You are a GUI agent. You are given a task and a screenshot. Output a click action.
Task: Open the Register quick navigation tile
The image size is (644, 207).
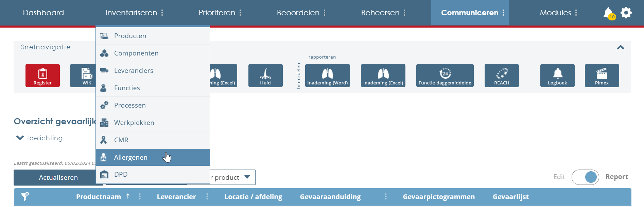pos(42,76)
